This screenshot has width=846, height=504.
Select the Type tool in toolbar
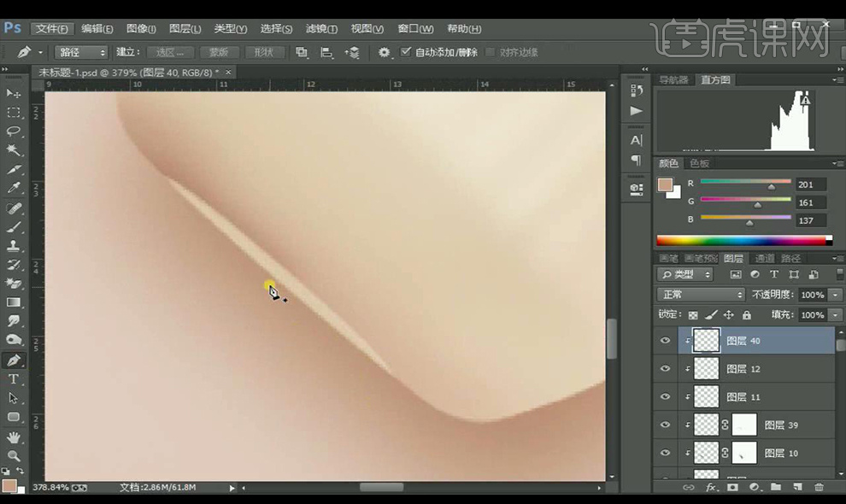pos(14,379)
